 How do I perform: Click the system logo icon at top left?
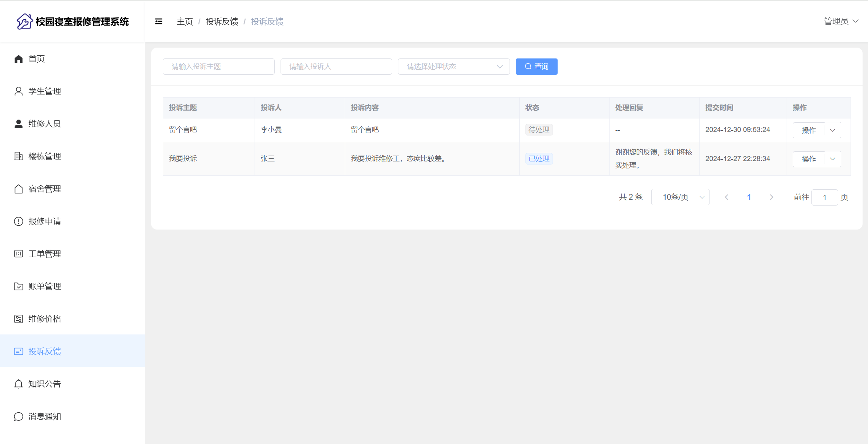click(x=24, y=21)
